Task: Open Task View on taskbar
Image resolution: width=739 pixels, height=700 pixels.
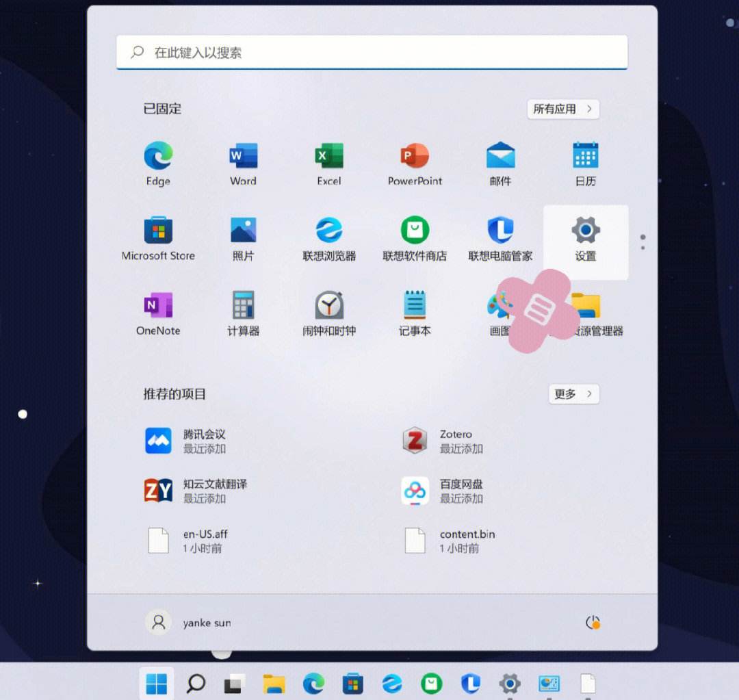Action: [x=234, y=684]
